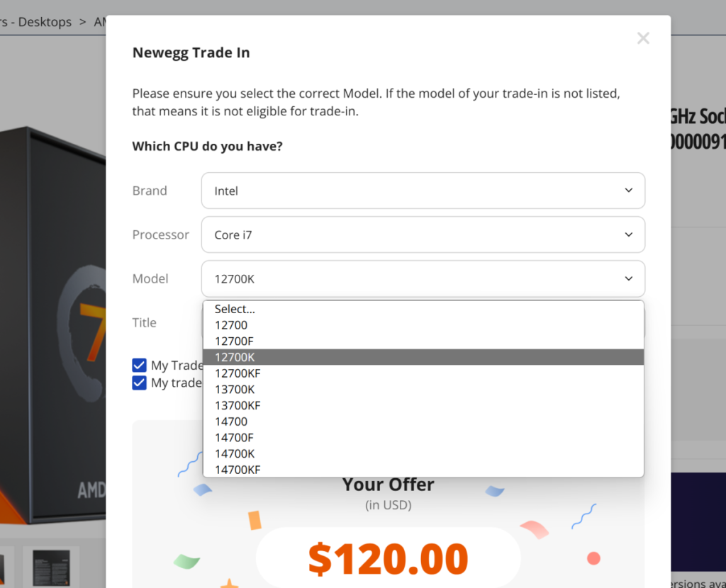Screen dimensions: 726x588
Task: Click the Model dropdown chevron arrow
Action: pyautogui.click(x=628, y=278)
